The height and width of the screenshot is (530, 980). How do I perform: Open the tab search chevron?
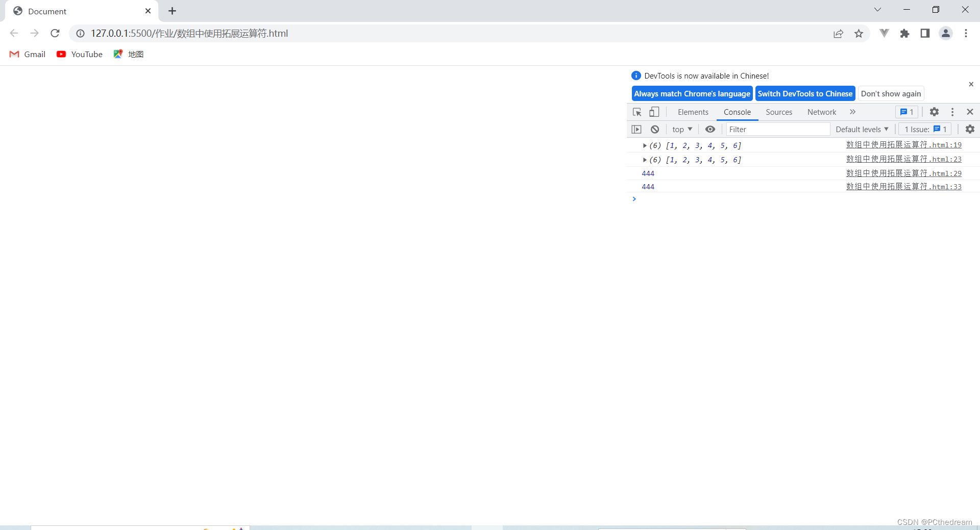click(877, 10)
